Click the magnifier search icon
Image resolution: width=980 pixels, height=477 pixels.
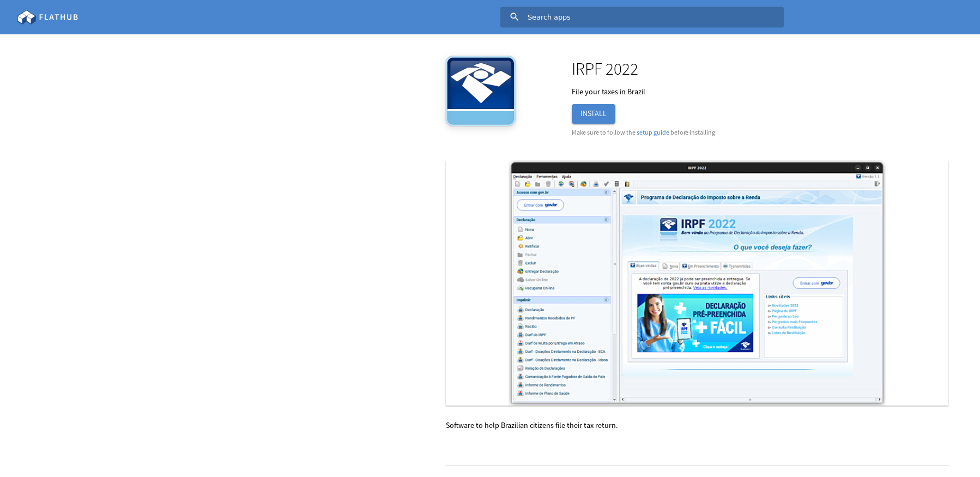pos(514,17)
